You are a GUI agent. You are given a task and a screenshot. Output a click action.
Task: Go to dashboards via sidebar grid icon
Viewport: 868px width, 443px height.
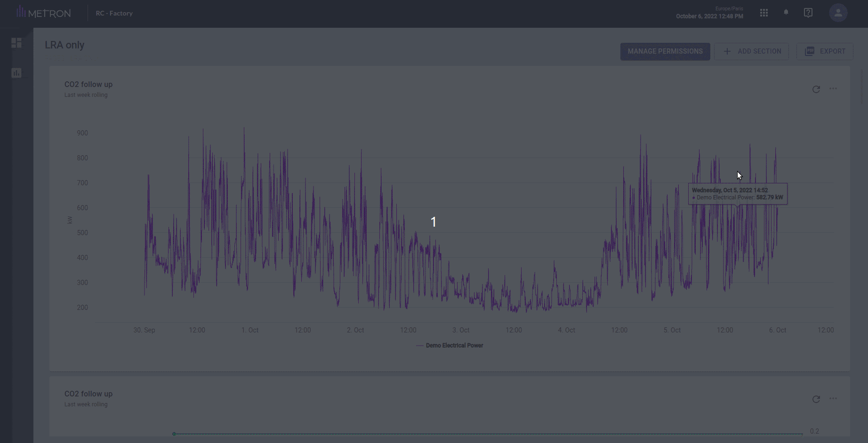point(16,43)
